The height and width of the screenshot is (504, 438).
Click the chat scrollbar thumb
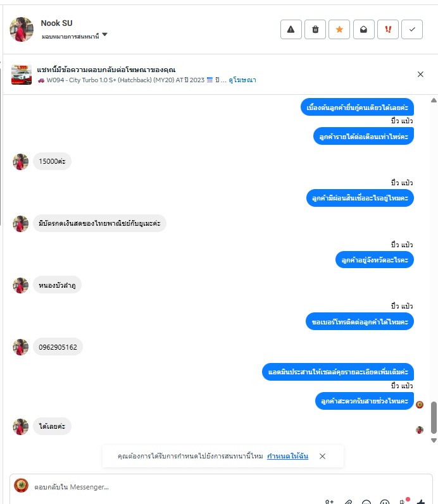pos(434,417)
